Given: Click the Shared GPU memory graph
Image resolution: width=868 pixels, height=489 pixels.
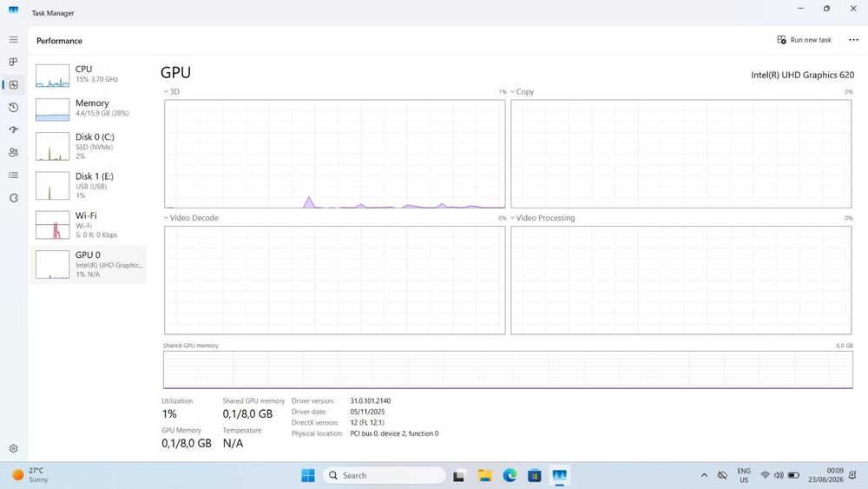Looking at the screenshot, I should (x=508, y=369).
